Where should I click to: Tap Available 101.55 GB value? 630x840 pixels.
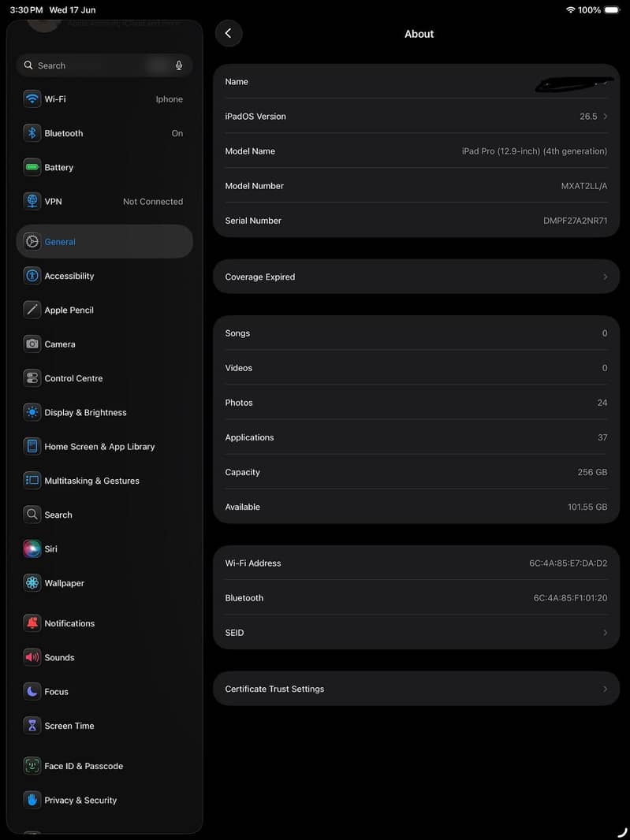[x=587, y=507]
